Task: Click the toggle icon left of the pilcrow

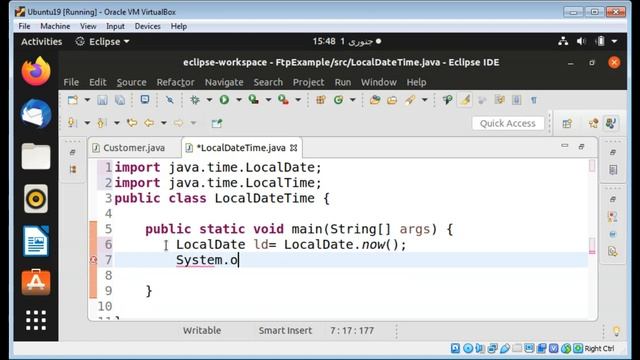Action: pyautogui.click(x=517, y=100)
